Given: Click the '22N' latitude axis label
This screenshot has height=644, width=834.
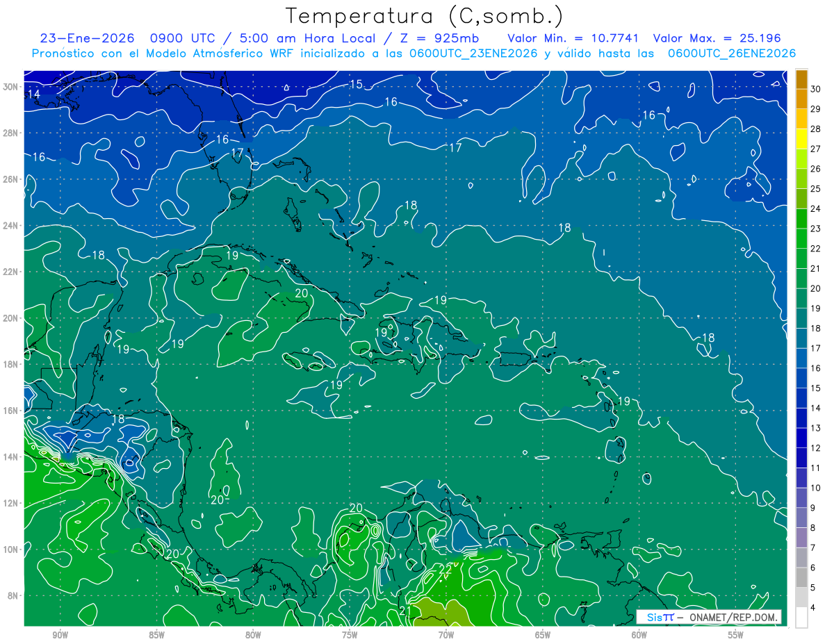Looking at the screenshot, I should (x=10, y=272).
